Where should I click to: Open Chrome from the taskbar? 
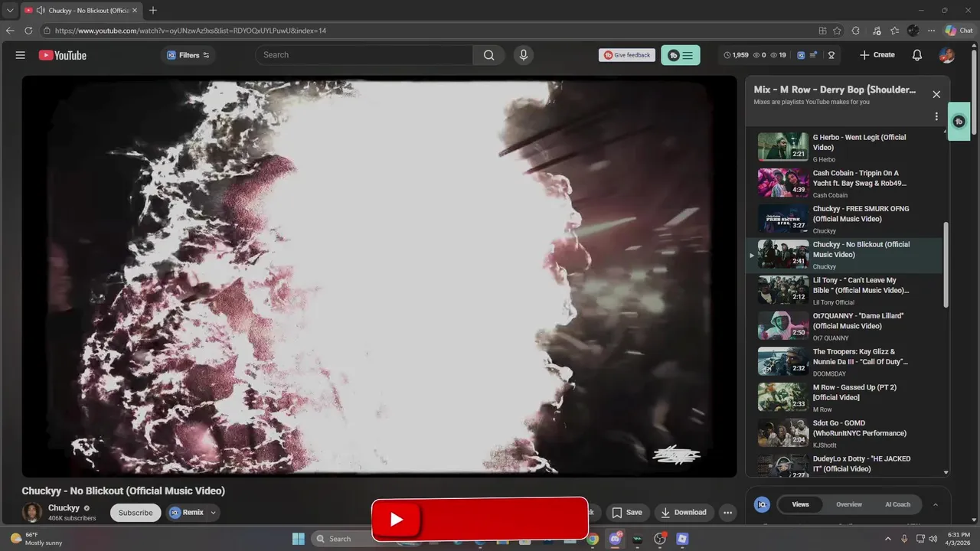(x=593, y=539)
